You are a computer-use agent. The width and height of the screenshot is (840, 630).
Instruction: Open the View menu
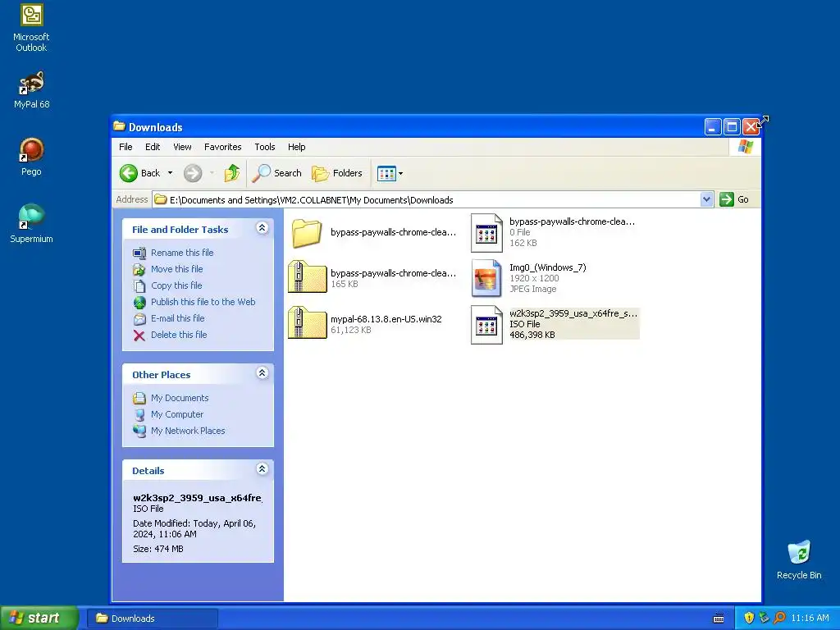(182, 147)
